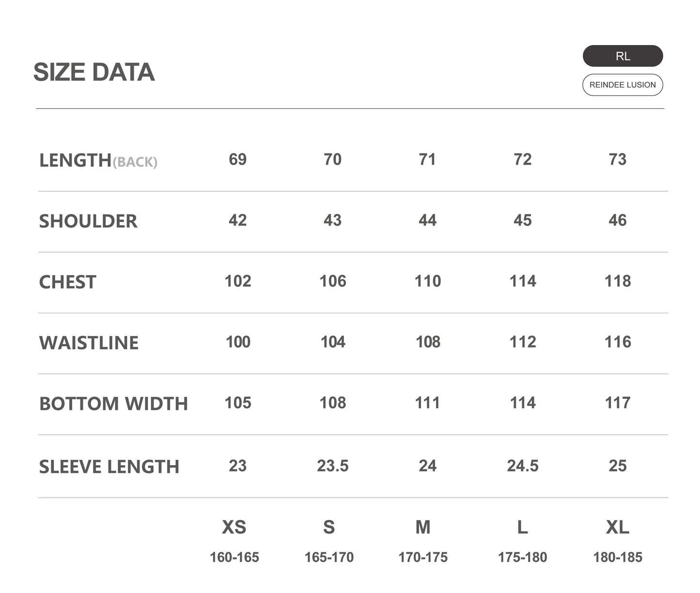Select the SIZE DATA heading
Screen dimensions: 700x593
pyautogui.click(x=94, y=72)
